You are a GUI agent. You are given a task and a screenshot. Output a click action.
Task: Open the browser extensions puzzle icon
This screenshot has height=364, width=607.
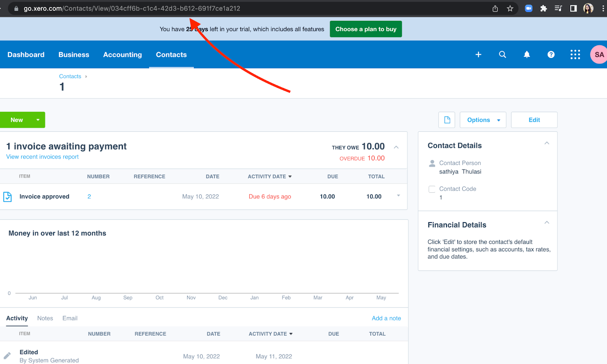point(543,8)
